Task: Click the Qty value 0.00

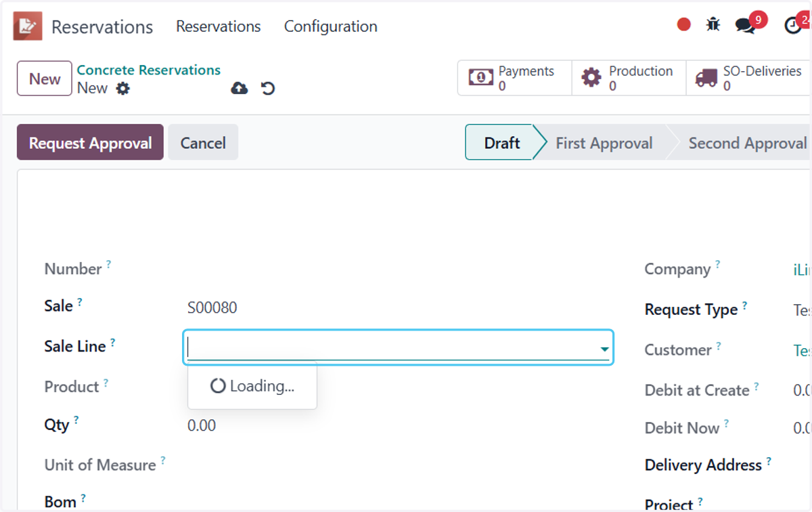Action: tap(202, 425)
